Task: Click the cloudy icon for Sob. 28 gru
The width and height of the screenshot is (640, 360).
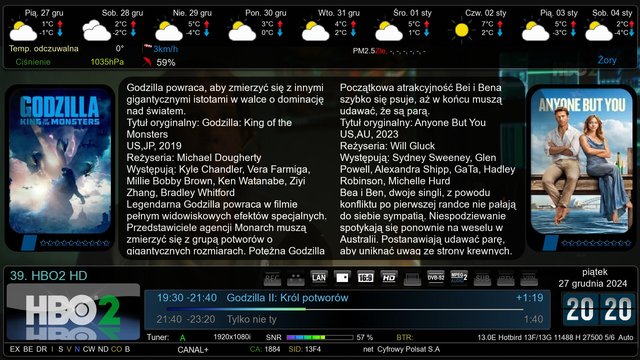Action: pyautogui.click(x=96, y=31)
